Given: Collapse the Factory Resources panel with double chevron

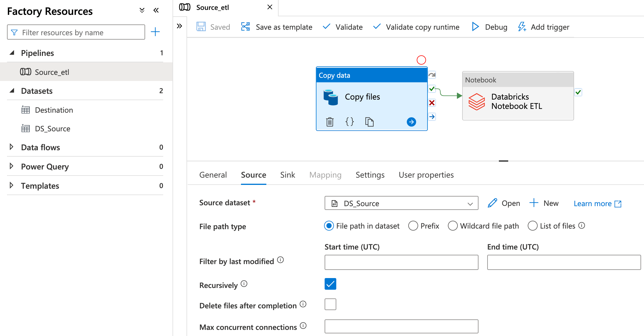Looking at the screenshot, I should click(156, 10).
